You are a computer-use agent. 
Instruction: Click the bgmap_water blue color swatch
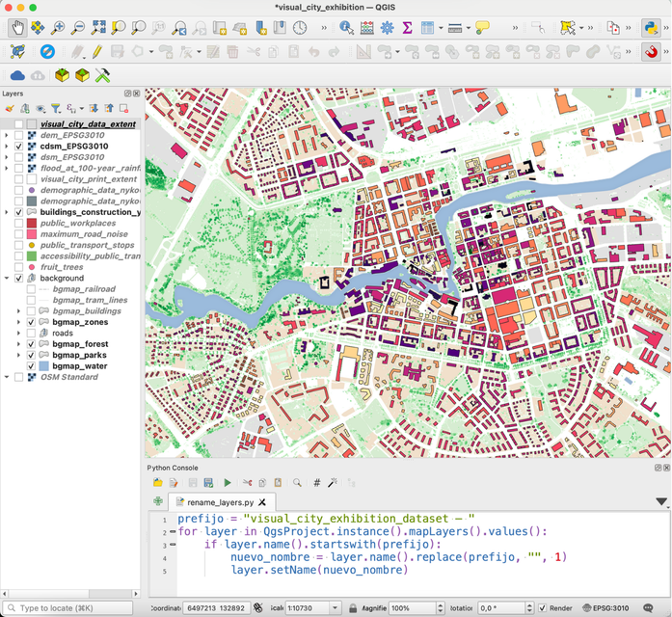pyautogui.click(x=43, y=366)
